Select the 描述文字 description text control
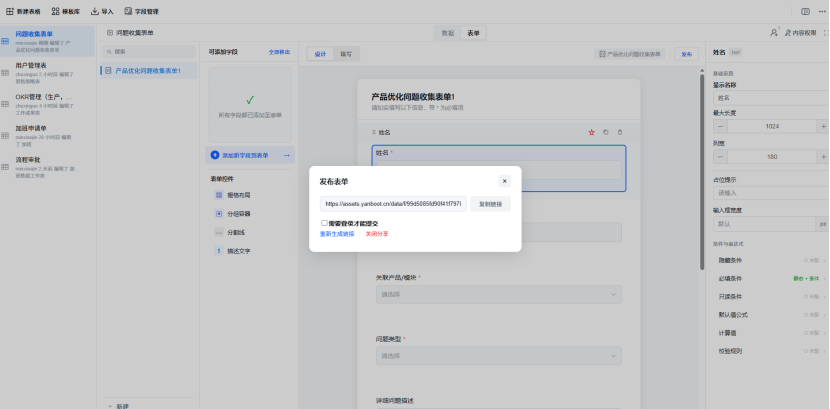The image size is (830, 409). coord(233,251)
